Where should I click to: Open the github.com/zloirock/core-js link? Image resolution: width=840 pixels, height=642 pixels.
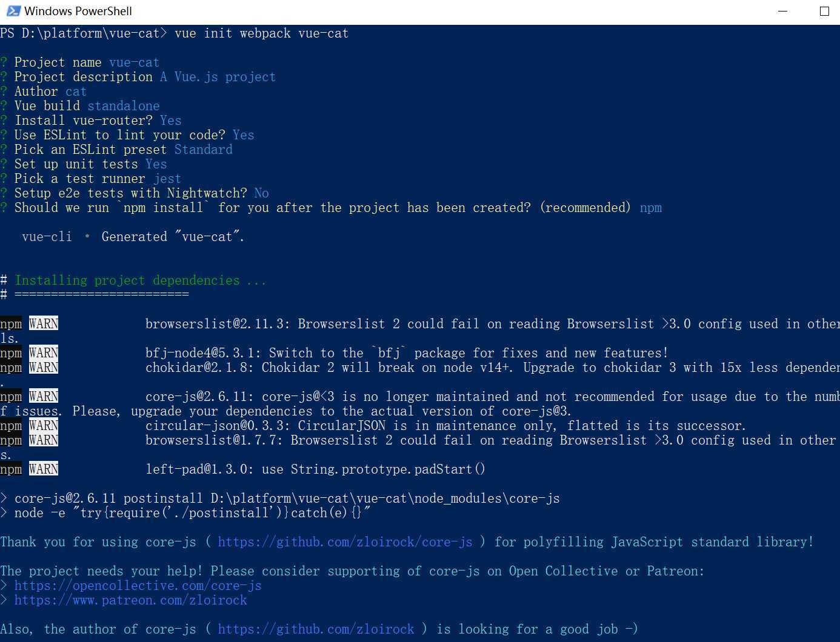pos(345,542)
